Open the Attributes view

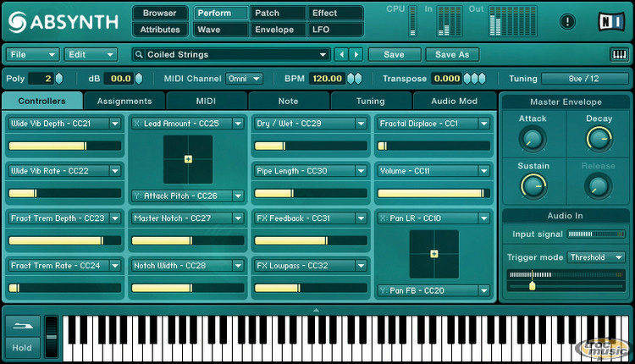(159, 30)
